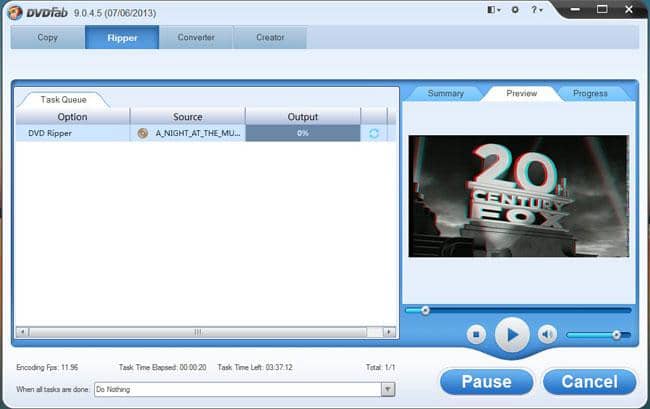Switch to the Copy tab
Screen dimensions: 650x409
[48, 37]
